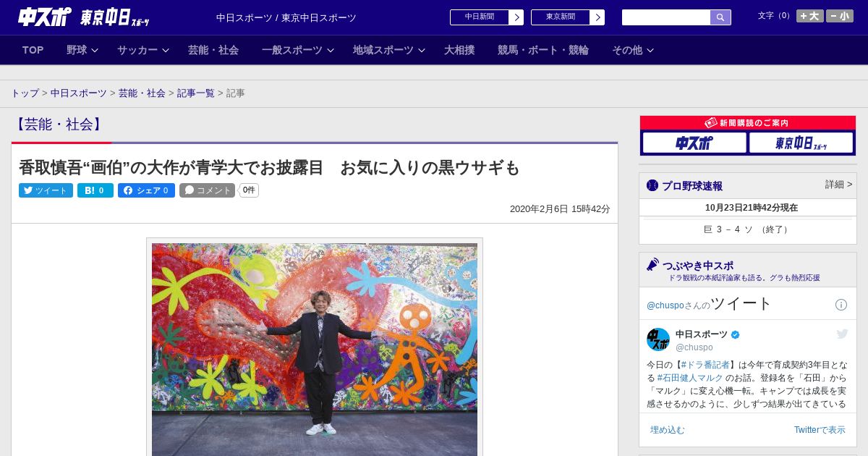Viewport: 868px width, 456px height.
Task: Click the Chunichi Sports logo in header
Action: (44, 17)
